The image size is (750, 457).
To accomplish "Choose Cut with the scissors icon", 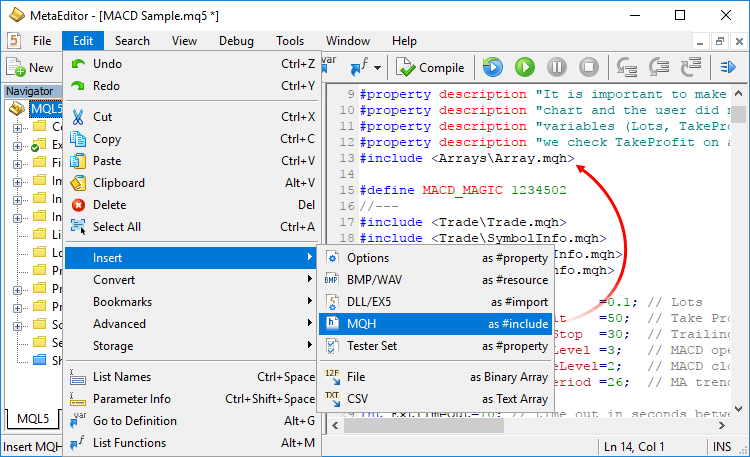I will [105, 117].
